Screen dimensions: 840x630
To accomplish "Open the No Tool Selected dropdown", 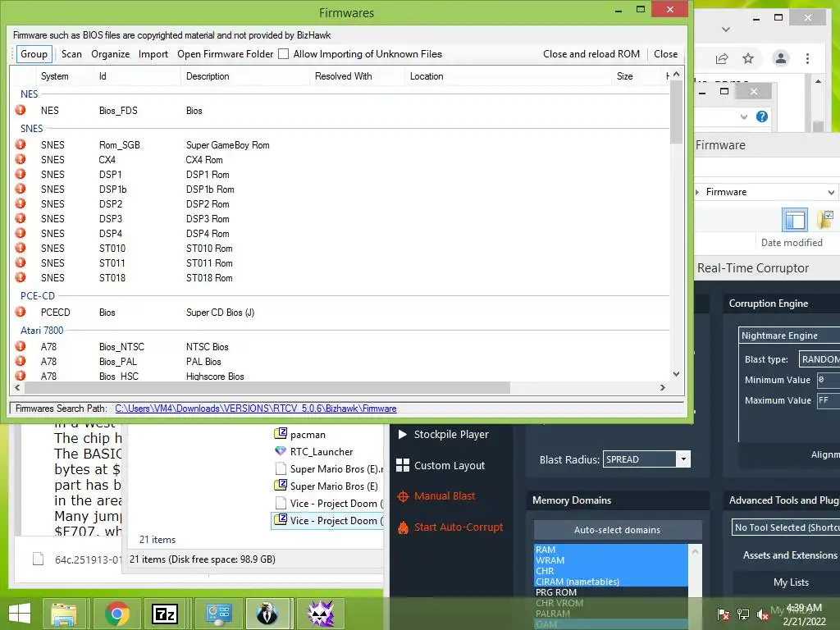I will point(785,527).
